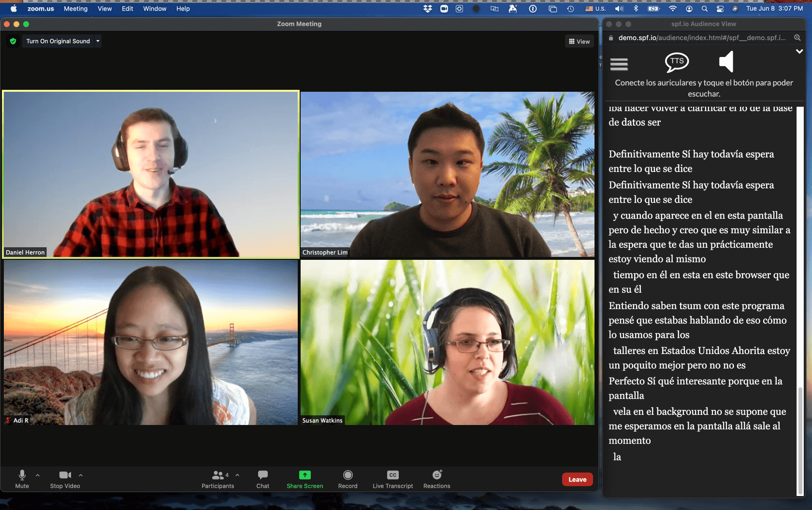Open the Window menu in menu bar
Viewport: 812px width, 510px height.
[155, 9]
